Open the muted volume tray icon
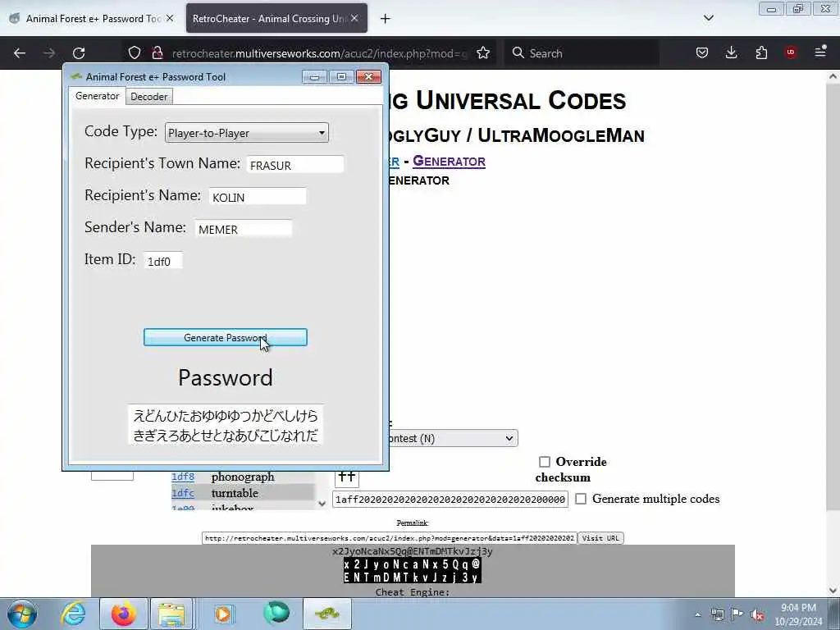 (x=757, y=615)
